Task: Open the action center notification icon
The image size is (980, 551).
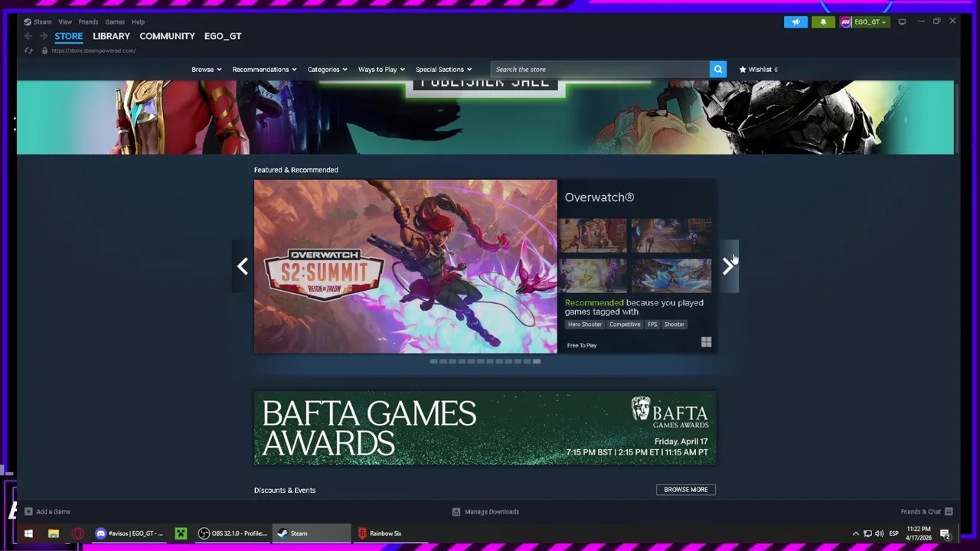Action: 946,533
